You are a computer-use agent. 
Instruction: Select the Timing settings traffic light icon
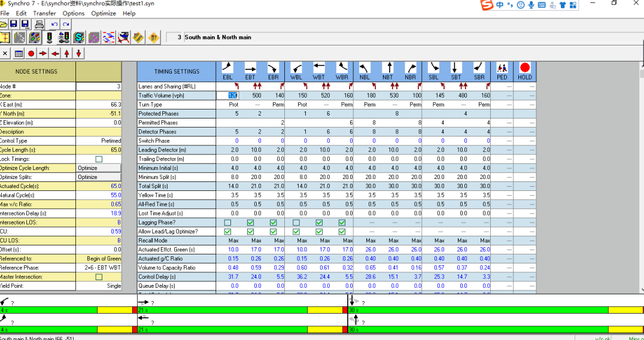coord(49,37)
